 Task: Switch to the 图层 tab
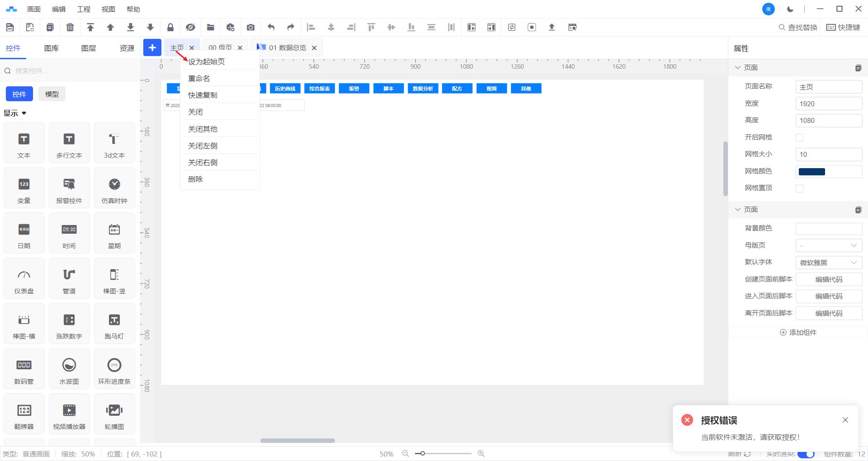click(89, 48)
